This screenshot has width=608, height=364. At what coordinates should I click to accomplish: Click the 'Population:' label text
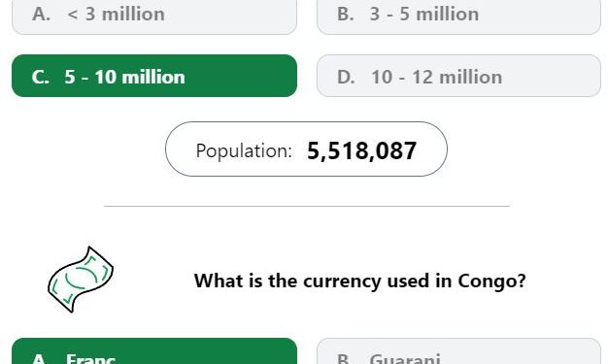pos(244,150)
